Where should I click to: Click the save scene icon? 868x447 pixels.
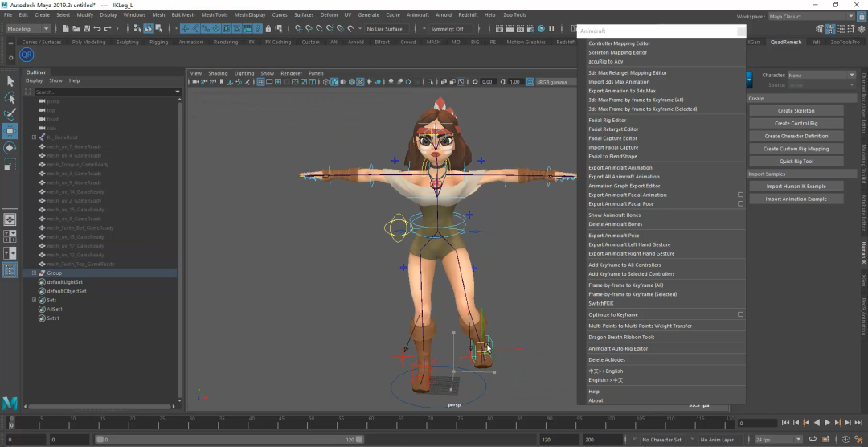(x=88, y=29)
